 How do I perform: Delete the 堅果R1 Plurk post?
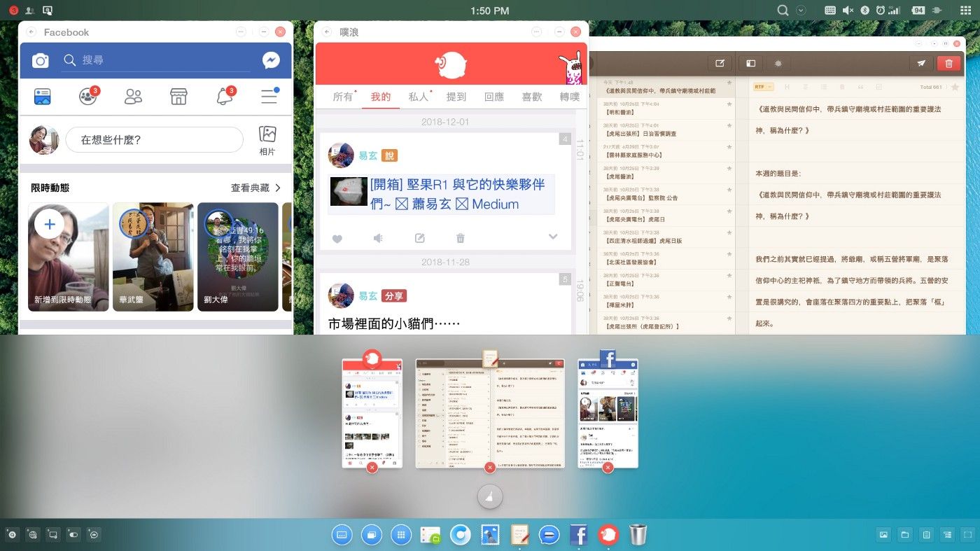coord(460,238)
